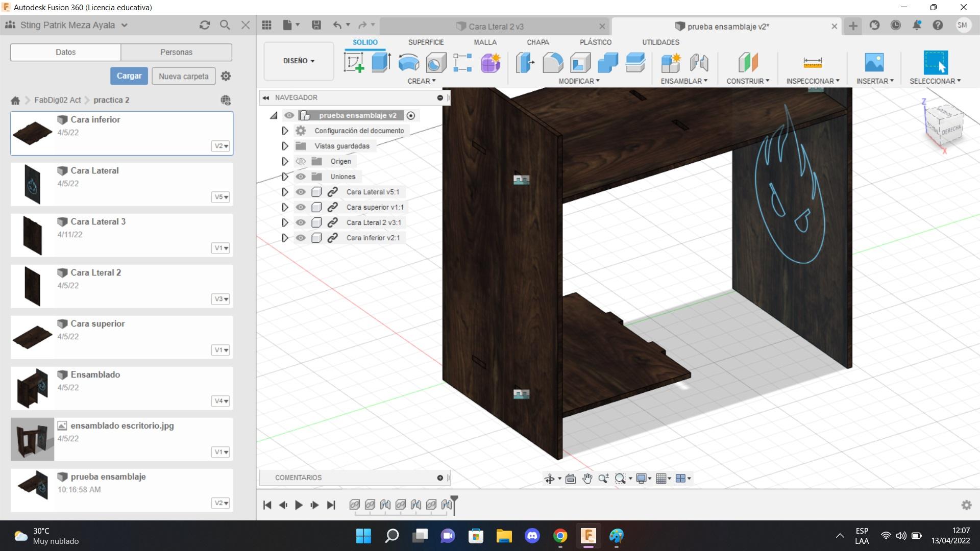This screenshot has width=980, height=551.
Task: Toggle visibility of Origen folder
Action: click(x=301, y=161)
